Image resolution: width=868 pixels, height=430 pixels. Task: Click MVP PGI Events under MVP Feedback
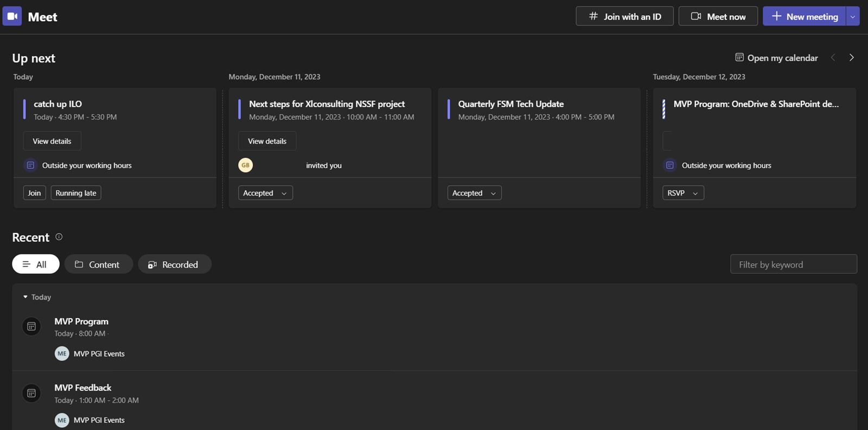pyautogui.click(x=99, y=420)
